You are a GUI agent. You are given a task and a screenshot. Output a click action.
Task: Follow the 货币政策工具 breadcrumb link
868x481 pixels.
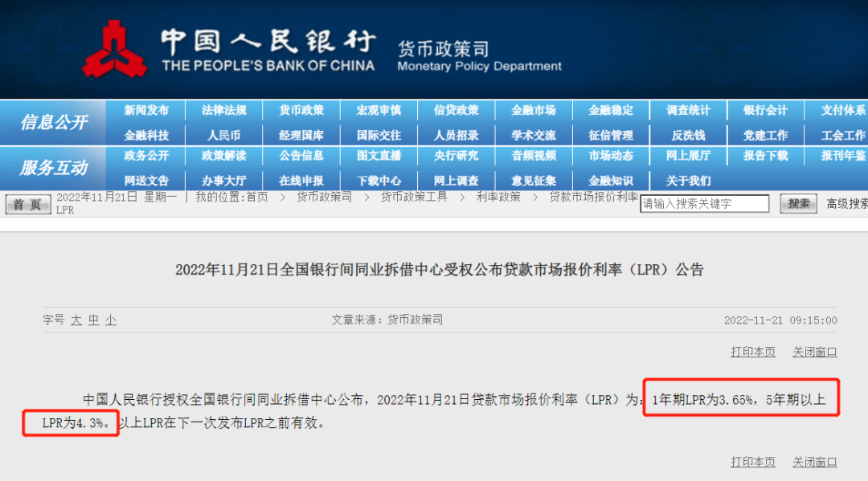pyautogui.click(x=414, y=197)
